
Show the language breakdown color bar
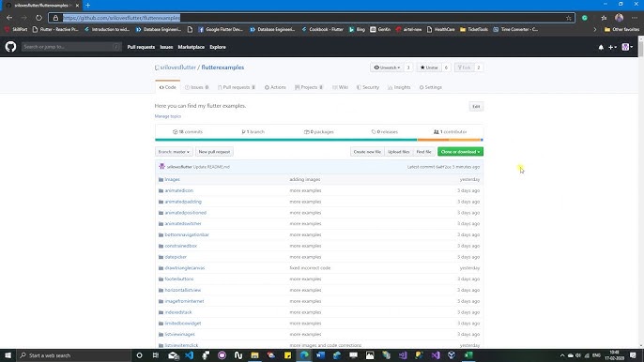319,140
